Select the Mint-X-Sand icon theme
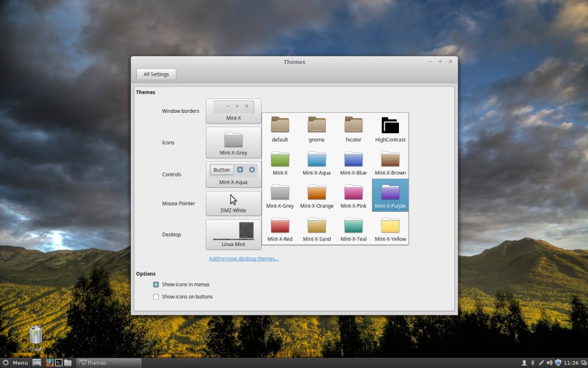The width and height of the screenshot is (588, 368). coord(316,228)
